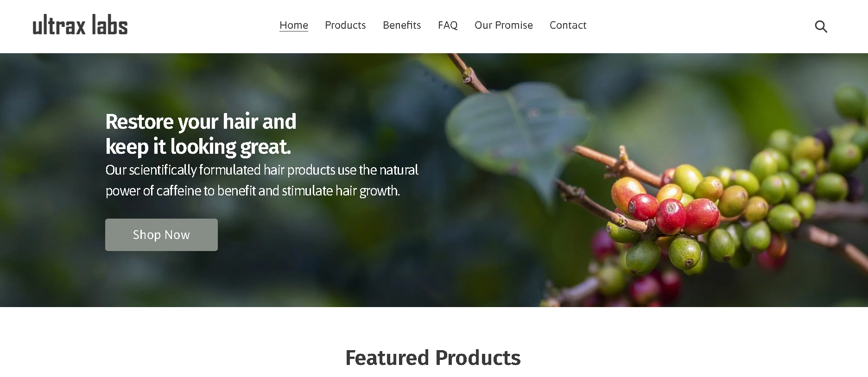868x377 pixels.
Task: Click the "keep it looking great." headline line
Action: coord(198,147)
